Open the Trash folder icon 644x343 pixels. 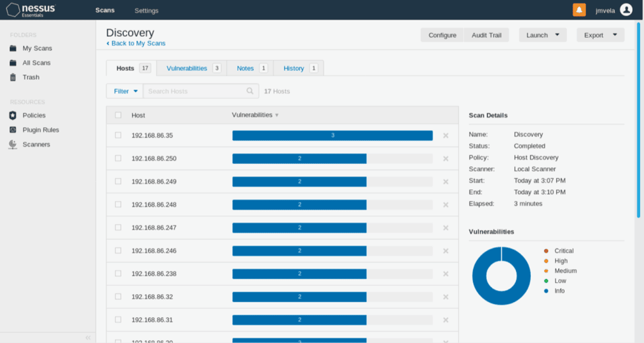[x=13, y=77]
